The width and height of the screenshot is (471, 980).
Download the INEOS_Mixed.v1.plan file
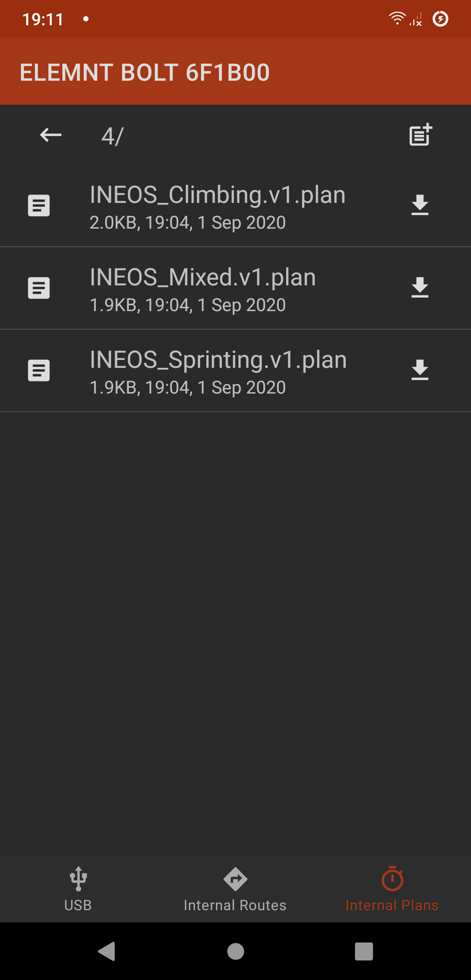[x=420, y=288]
